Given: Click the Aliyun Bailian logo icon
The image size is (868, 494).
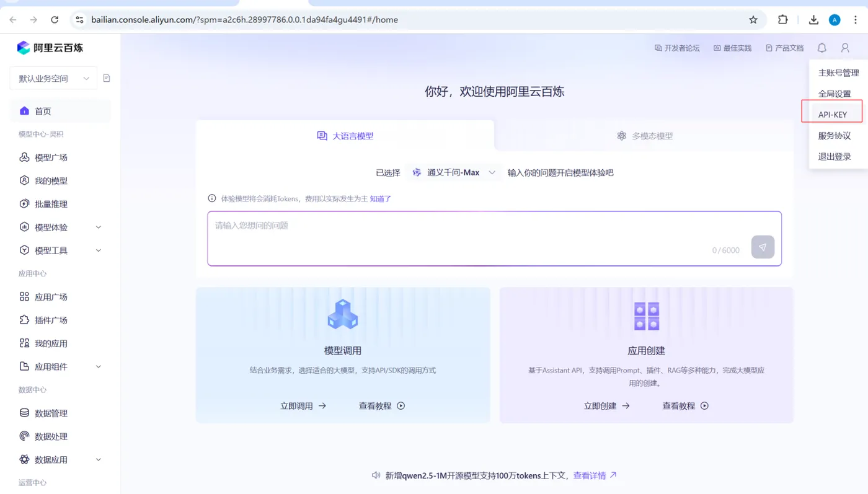Looking at the screenshot, I should [x=24, y=48].
